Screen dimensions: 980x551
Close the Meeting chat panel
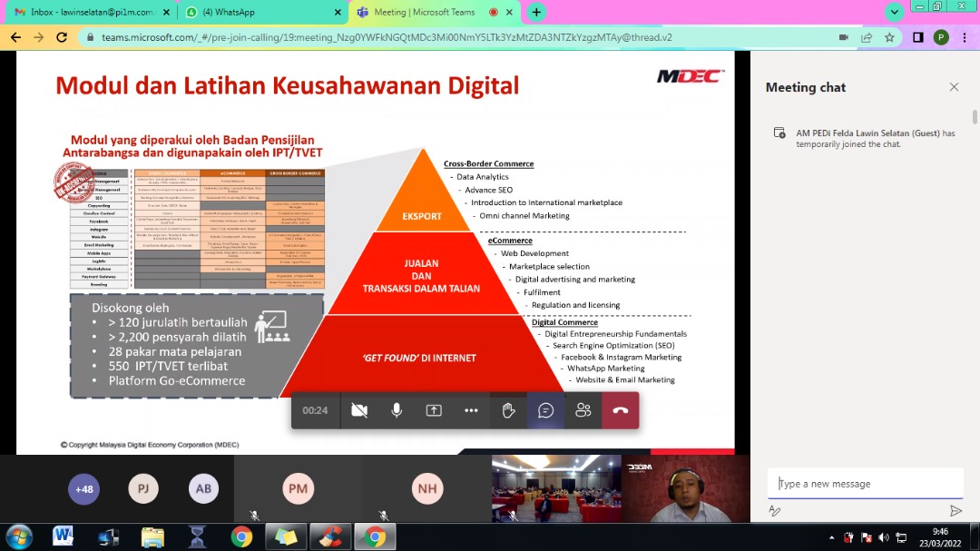(x=954, y=87)
